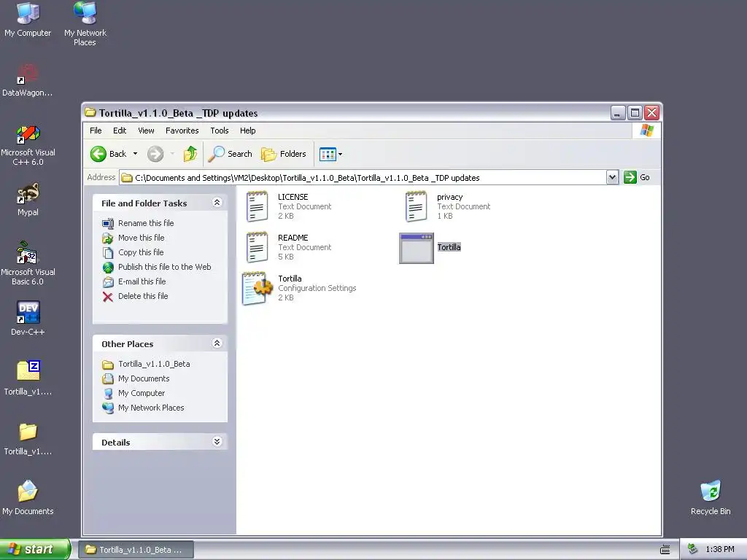Screen dimensions: 747x560
Task: Open the Tools menu
Action: [220, 131]
